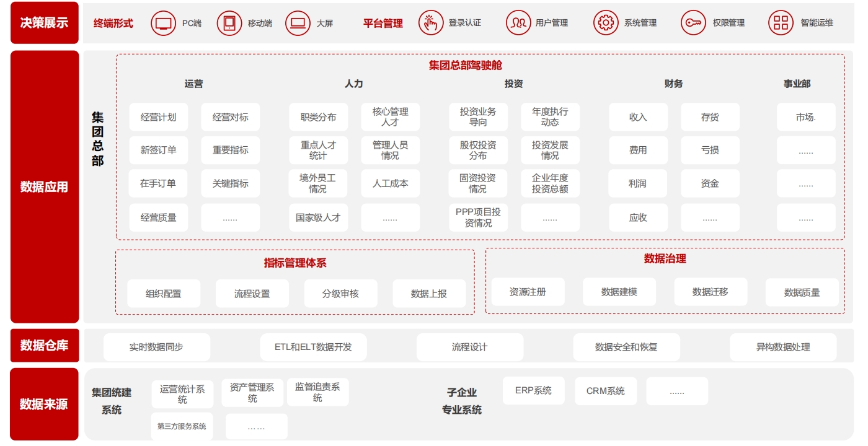Click the 数据建模 box
The height and width of the screenshot is (446, 868).
619,292
